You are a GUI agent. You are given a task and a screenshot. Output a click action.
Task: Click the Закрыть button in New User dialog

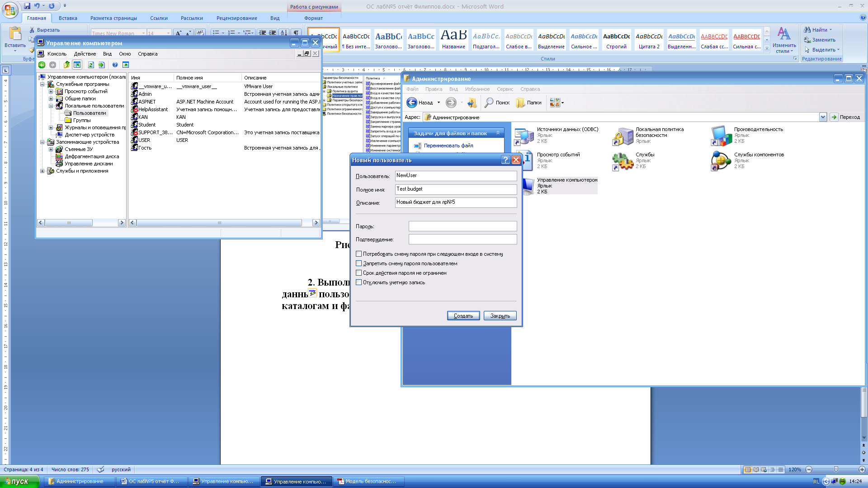500,316
